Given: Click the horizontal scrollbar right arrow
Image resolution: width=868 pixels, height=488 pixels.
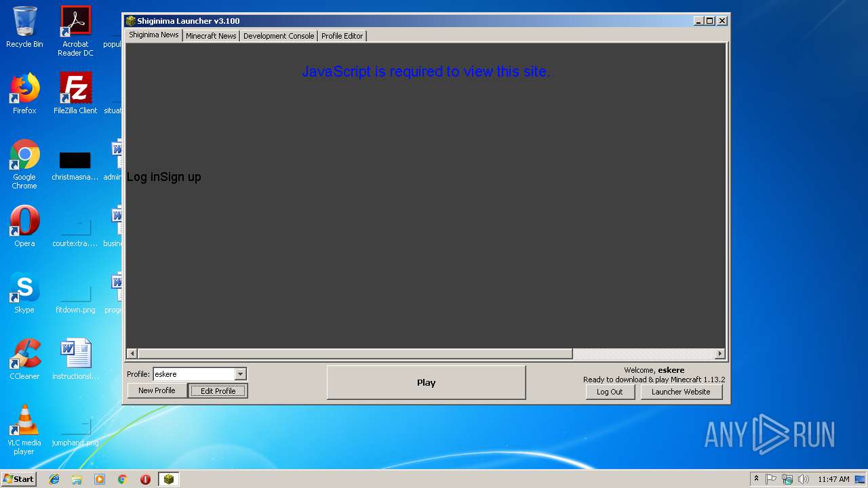Looking at the screenshot, I should [720, 354].
